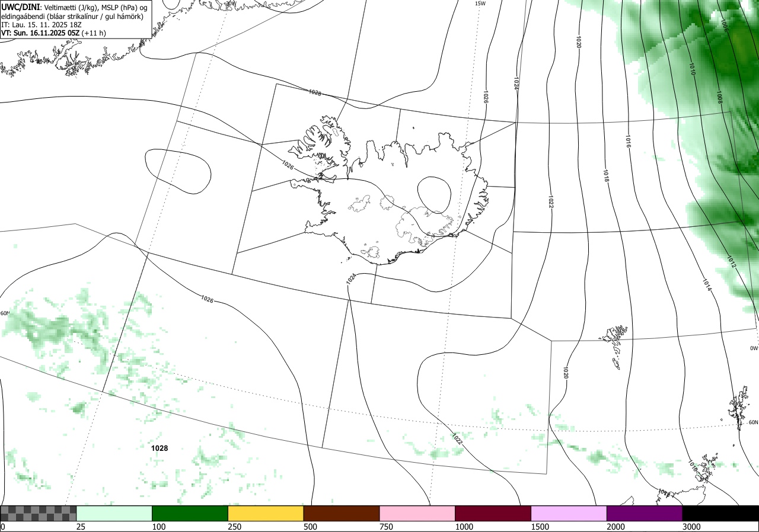Select the 1018 isobar label
The height and width of the screenshot is (532, 759).
coord(607,176)
